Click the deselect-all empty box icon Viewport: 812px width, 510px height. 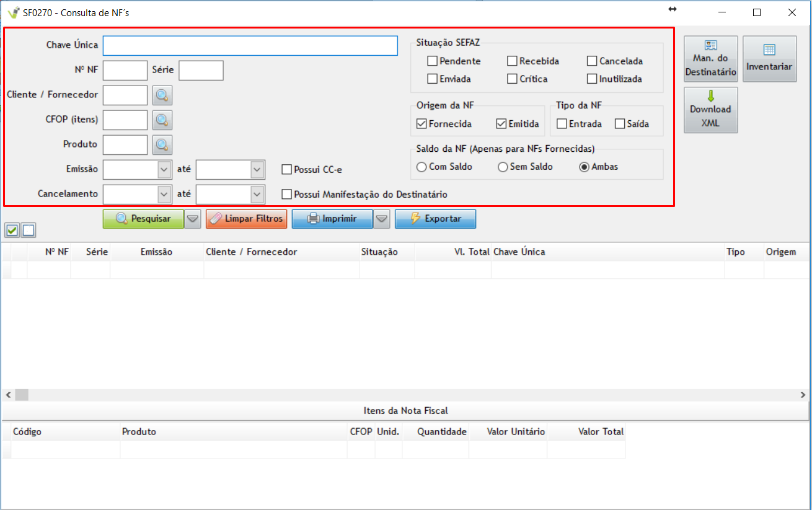tap(29, 231)
